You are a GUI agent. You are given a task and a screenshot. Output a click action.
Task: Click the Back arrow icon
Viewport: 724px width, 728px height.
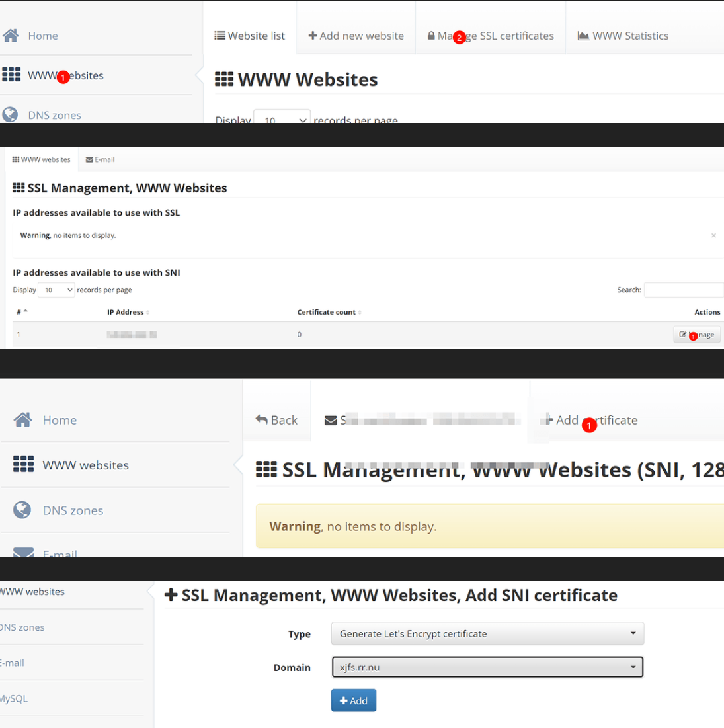pos(262,420)
